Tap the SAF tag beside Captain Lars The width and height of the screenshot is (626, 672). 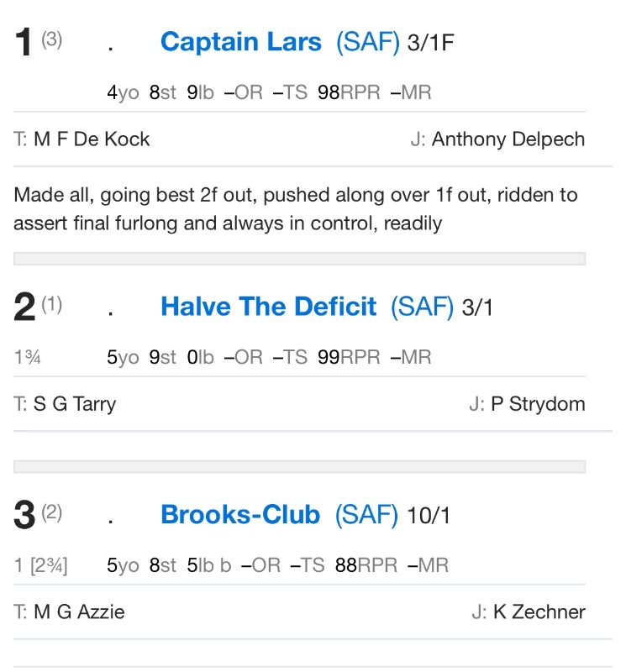367,42
